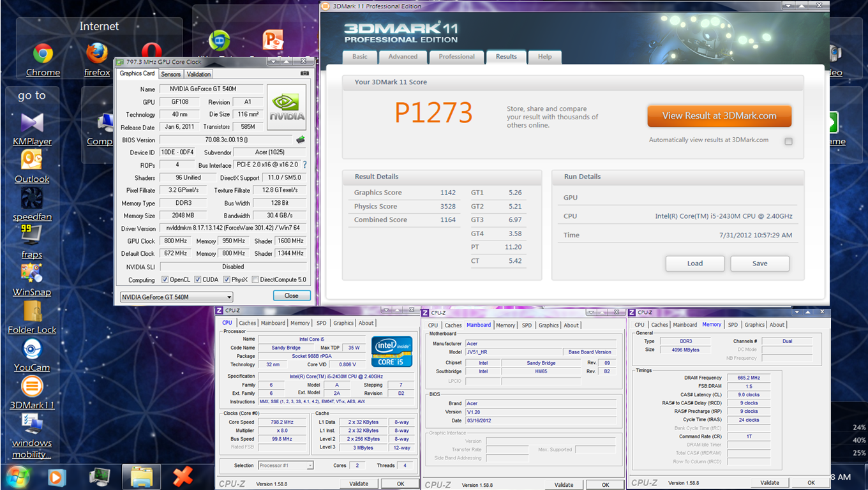The height and width of the screenshot is (490, 868).
Task: Click the 3DMark 11 title bar icon
Action: (x=325, y=6)
